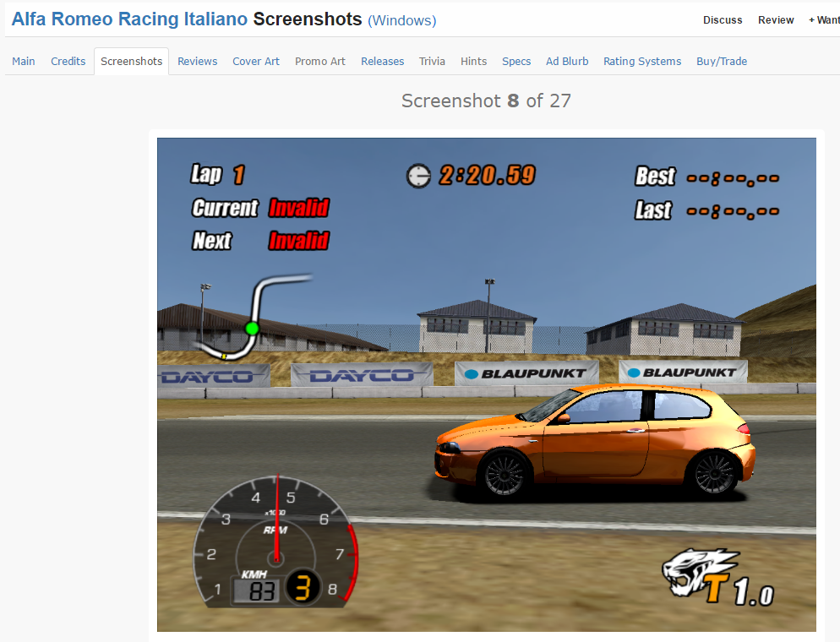Open the Discuss link
This screenshot has height=642, width=840.
(723, 20)
